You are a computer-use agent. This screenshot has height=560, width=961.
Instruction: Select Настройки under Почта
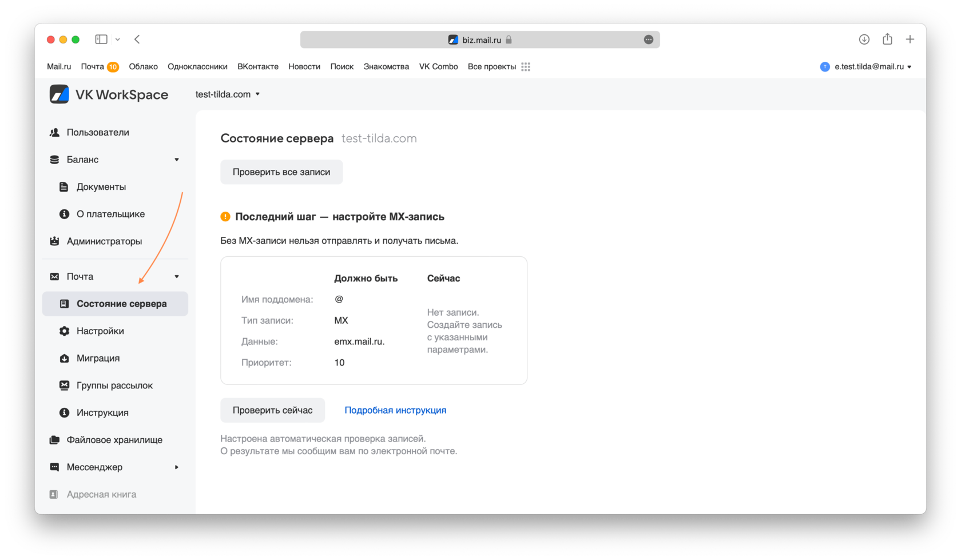(x=100, y=331)
